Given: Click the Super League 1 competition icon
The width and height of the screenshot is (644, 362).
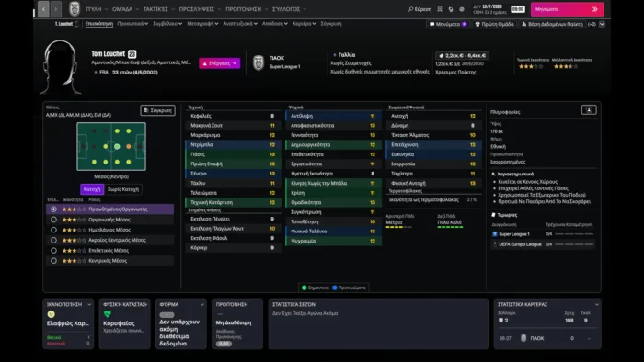Looking at the screenshot, I should click(x=495, y=234).
